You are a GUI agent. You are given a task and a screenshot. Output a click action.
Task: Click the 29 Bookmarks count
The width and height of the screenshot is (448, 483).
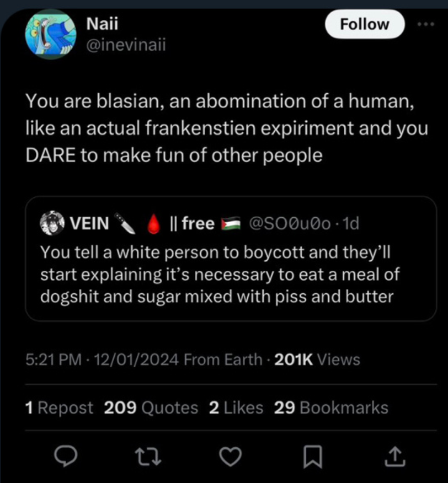click(331, 407)
